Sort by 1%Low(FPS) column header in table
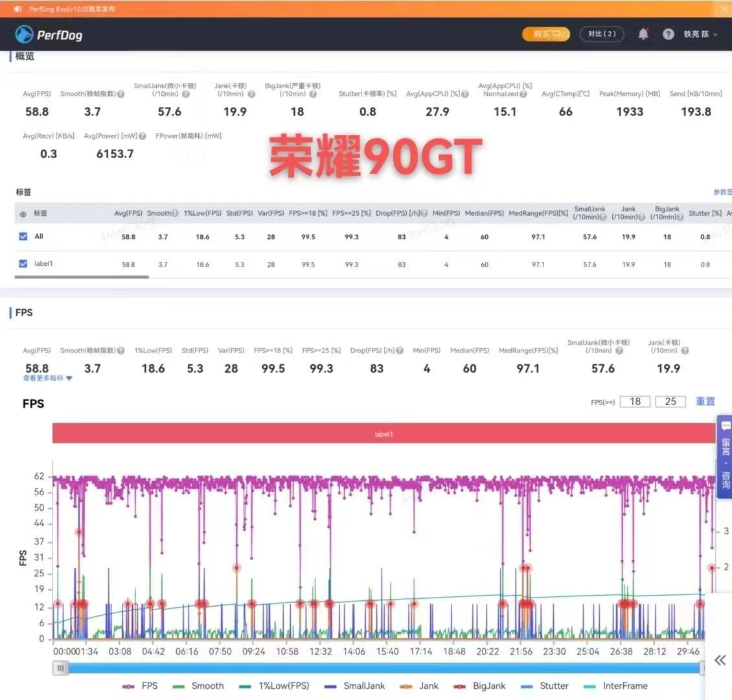This screenshot has height=700, width=732. click(x=202, y=213)
